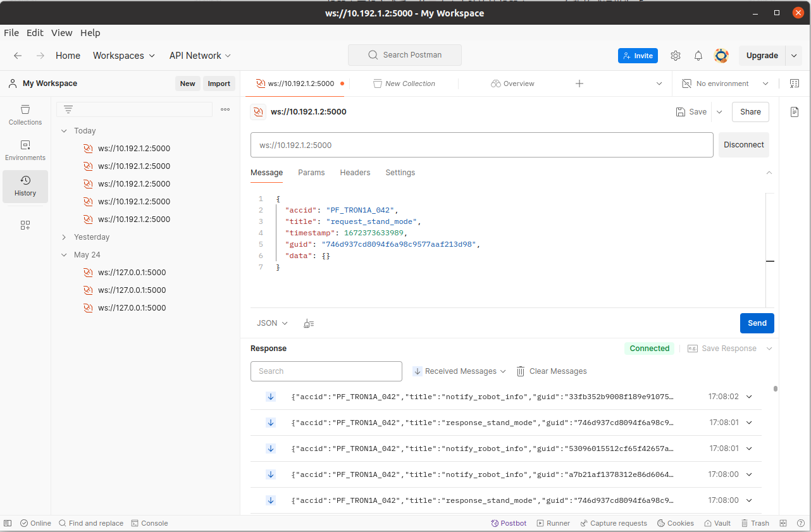Click the Share button
This screenshot has width=811, height=532.
(750, 112)
